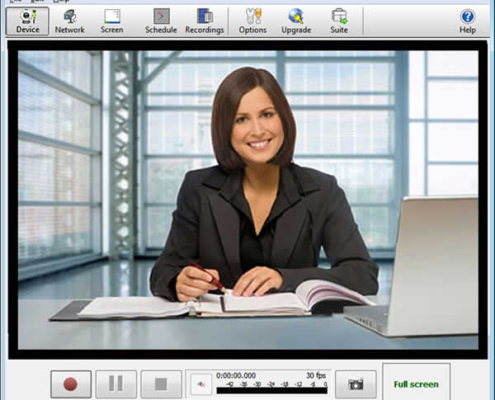495x400 pixels.
Task: Click the black audio level meter bar
Action: [x=272, y=391]
